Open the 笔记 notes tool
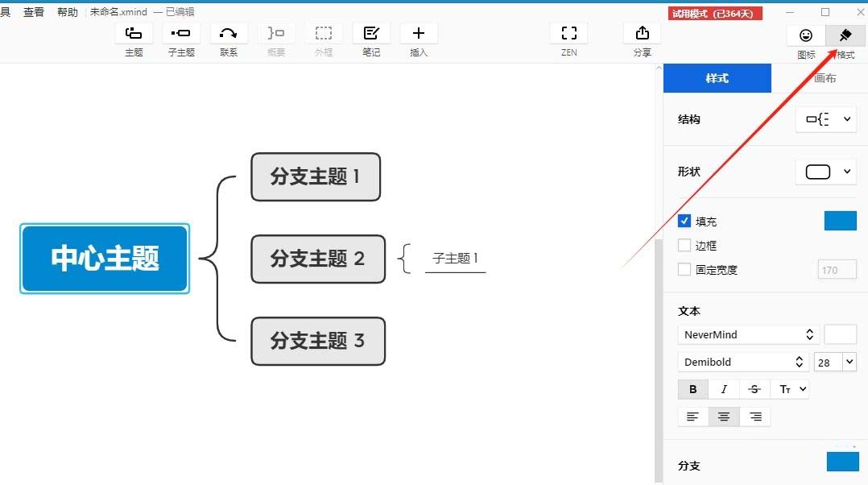 tap(371, 34)
